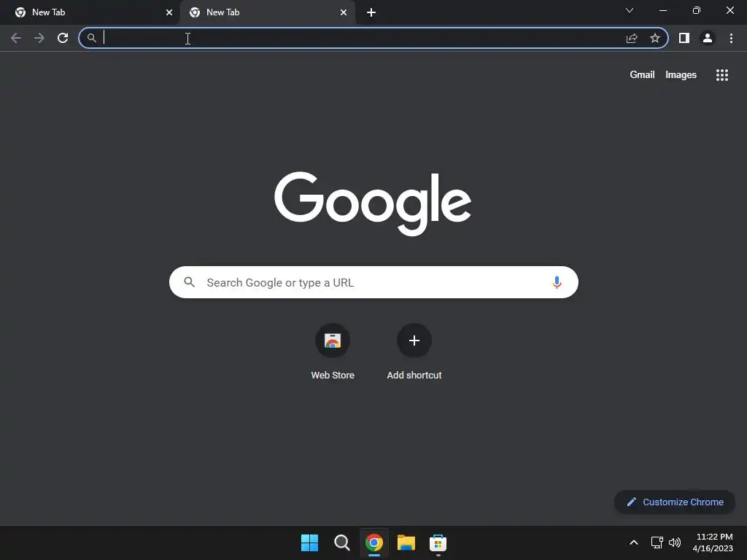Expand the tab search dropdown
Screen dimensions: 747x560
(x=630, y=10)
